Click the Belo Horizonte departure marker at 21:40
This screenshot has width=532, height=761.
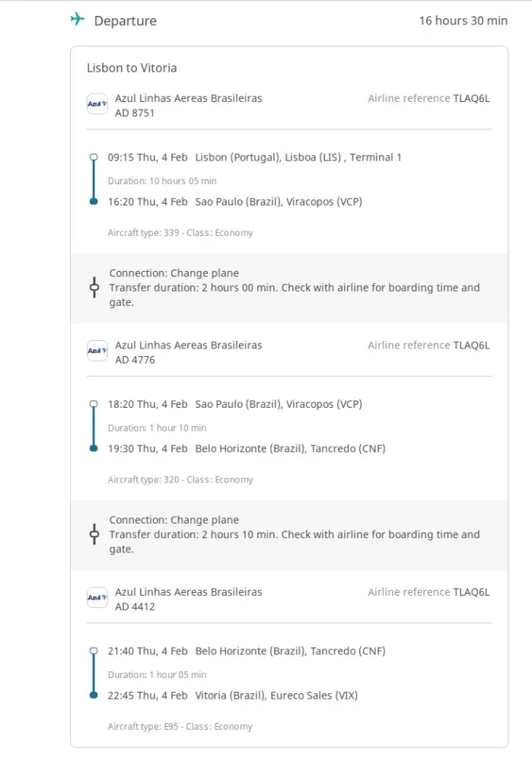point(94,651)
